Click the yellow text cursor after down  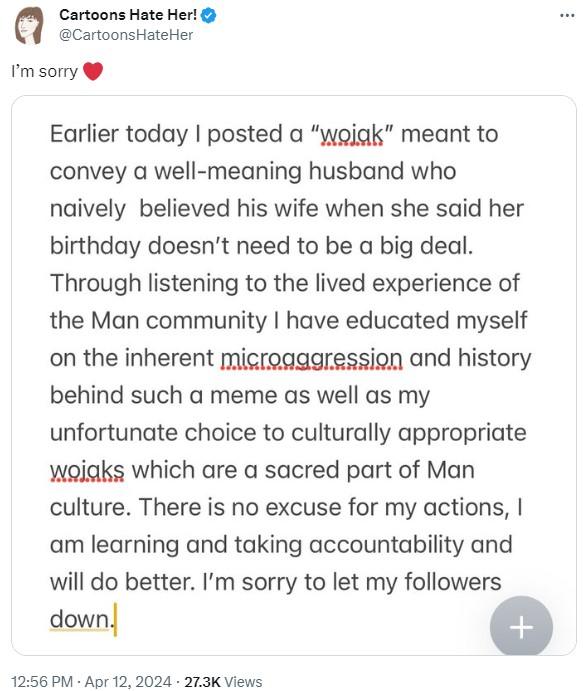tap(115, 620)
